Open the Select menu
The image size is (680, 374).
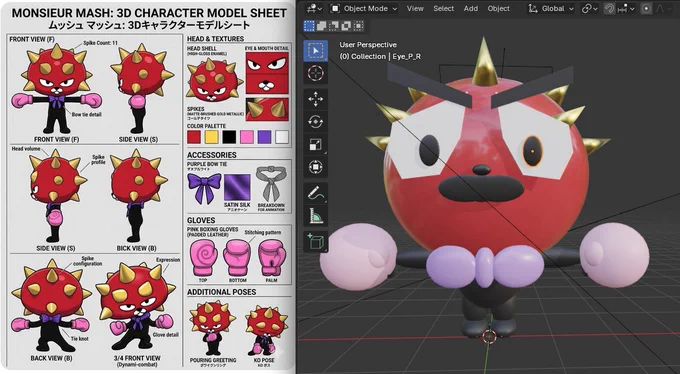click(x=444, y=8)
